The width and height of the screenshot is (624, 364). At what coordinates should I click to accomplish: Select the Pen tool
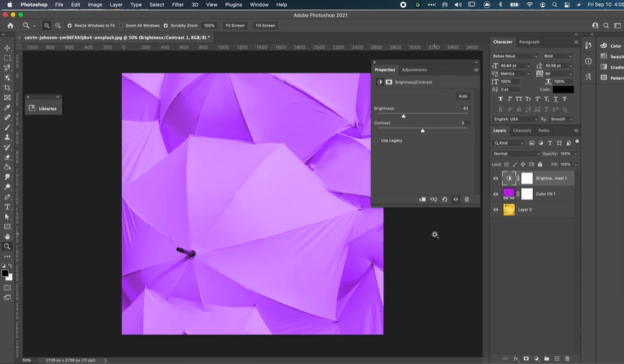[7, 197]
